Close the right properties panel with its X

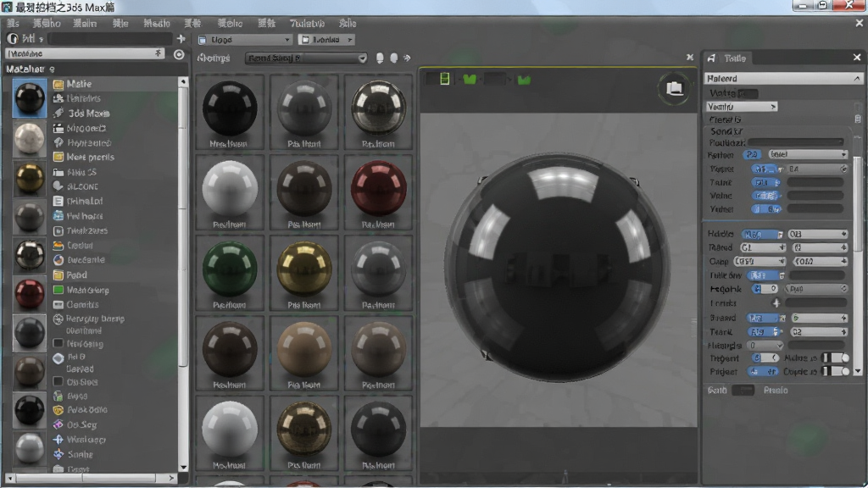click(x=857, y=57)
